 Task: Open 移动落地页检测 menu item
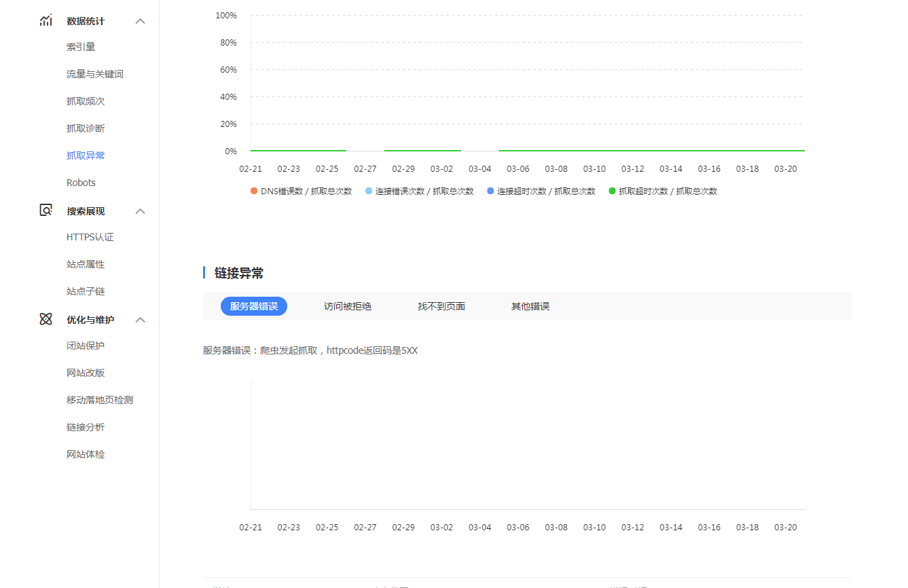(x=100, y=400)
